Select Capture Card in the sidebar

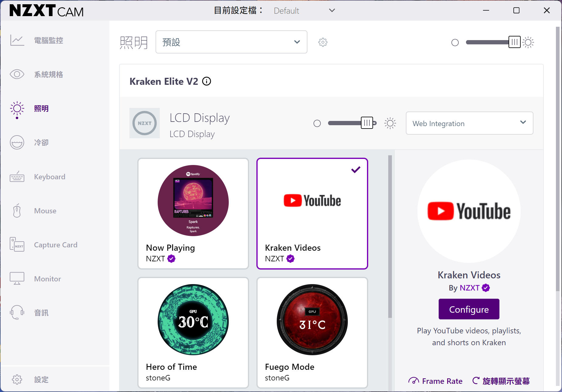click(x=56, y=245)
